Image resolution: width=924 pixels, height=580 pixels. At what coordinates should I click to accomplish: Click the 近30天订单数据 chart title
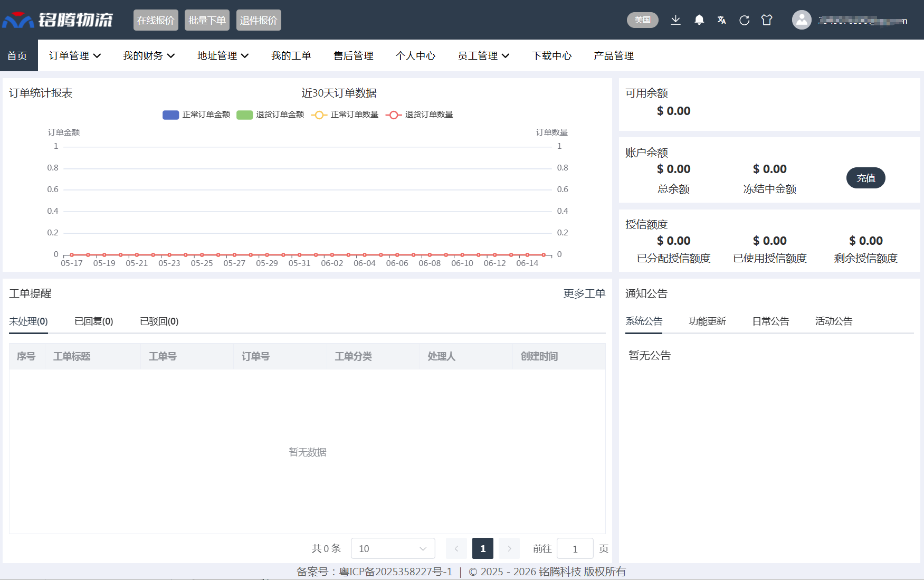pyautogui.click(x=339, y=93)
